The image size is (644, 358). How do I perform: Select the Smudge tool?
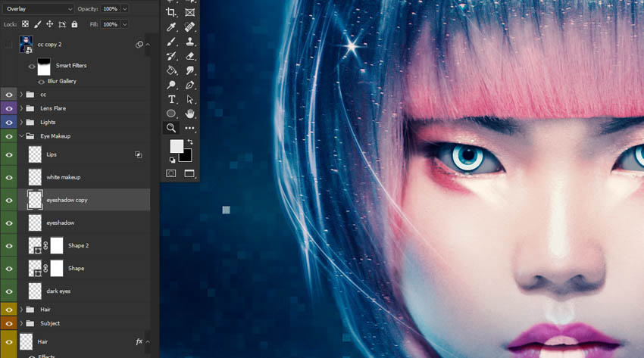pyautogui.click(x=189, y=70)
